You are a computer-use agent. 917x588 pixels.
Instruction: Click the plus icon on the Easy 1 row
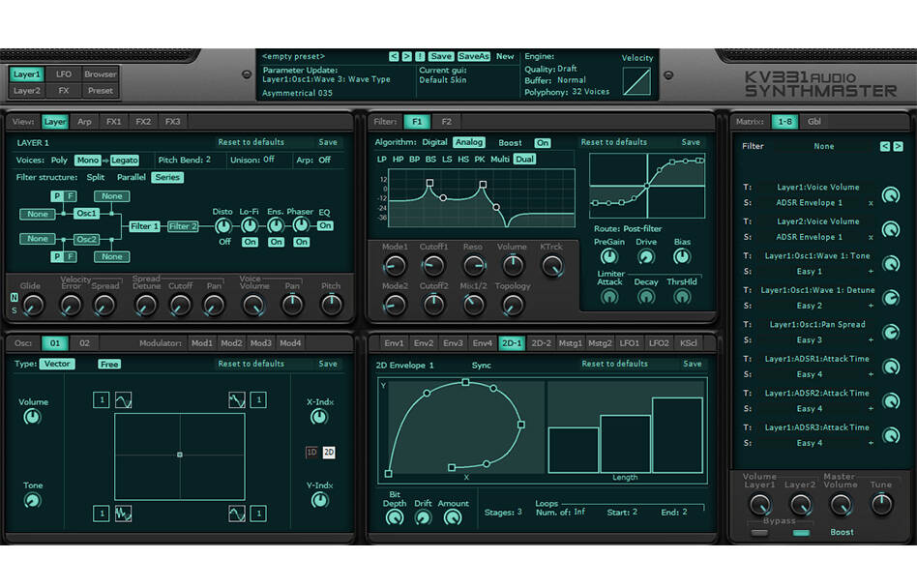click(x=871, y=272)
